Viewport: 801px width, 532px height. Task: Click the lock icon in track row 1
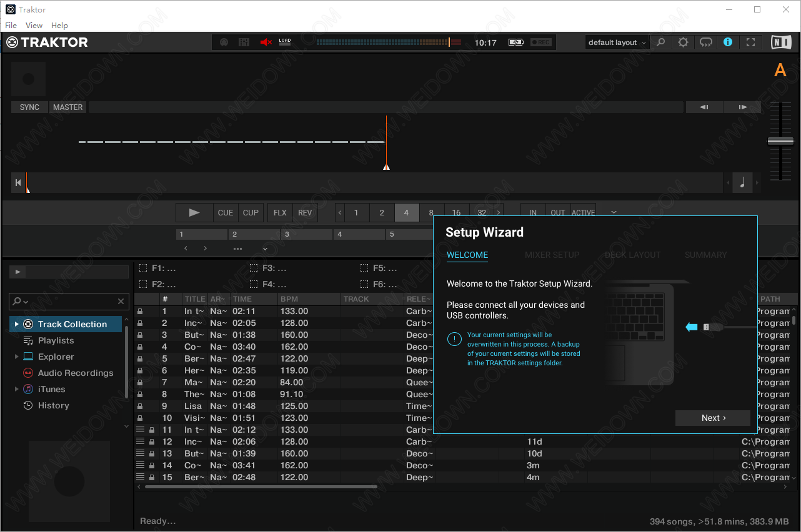(140, 311)
